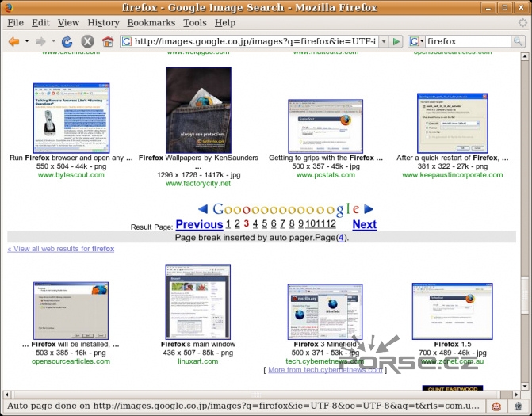Click 'More from tech.cybernetnews.com' link
Screen dimensions: 532x416
[325, 370]
